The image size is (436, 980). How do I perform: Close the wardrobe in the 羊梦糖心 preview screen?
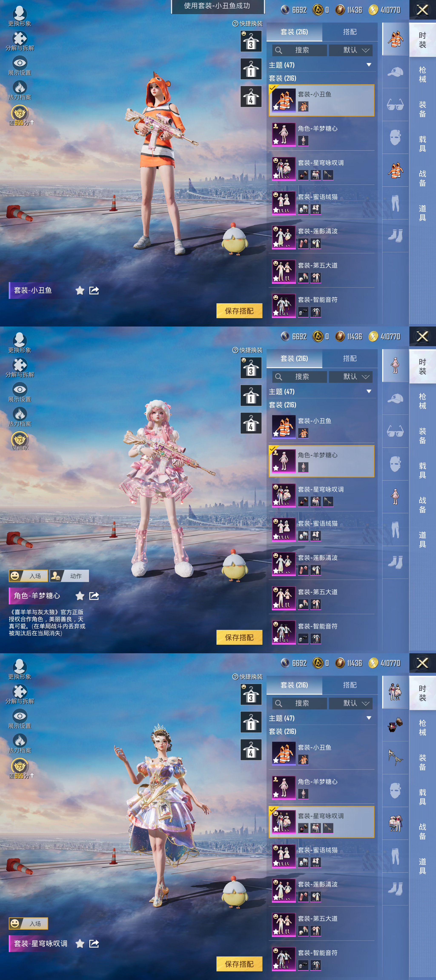point(422,336)
